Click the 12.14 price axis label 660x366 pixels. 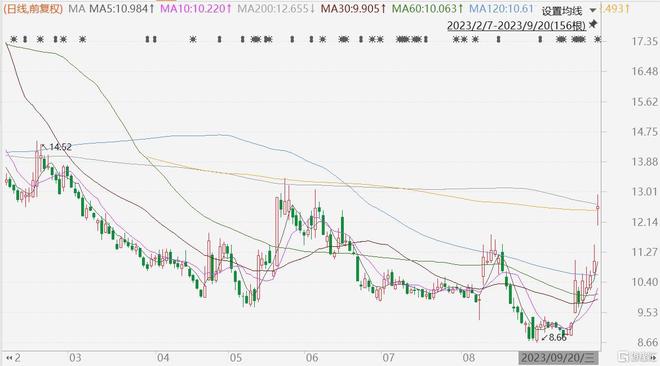point(644,222)
